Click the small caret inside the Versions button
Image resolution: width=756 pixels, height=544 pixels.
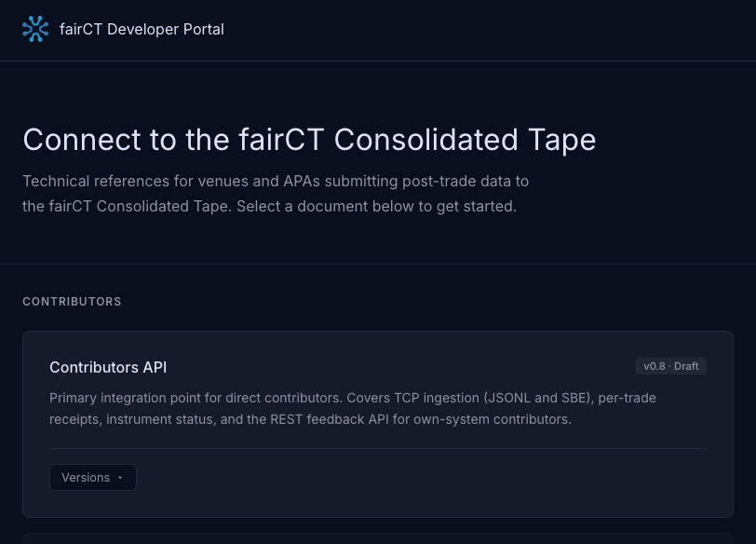click(119, 477)
